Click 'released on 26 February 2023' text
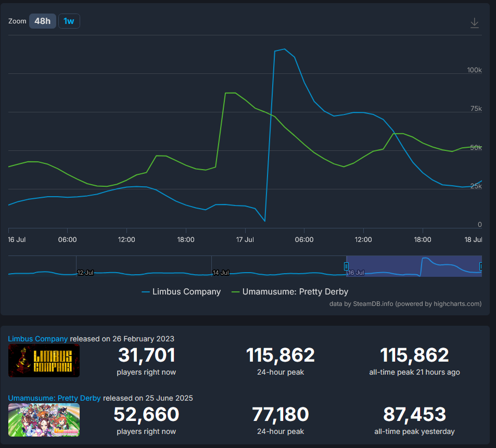The image size is (496, 448). pos(122,339)
